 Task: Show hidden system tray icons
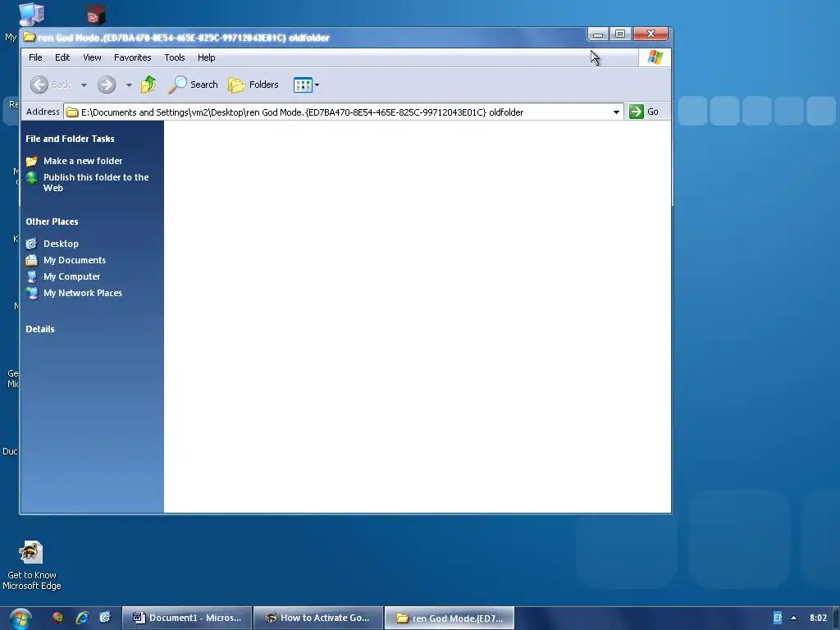click(x=794, y=618)
